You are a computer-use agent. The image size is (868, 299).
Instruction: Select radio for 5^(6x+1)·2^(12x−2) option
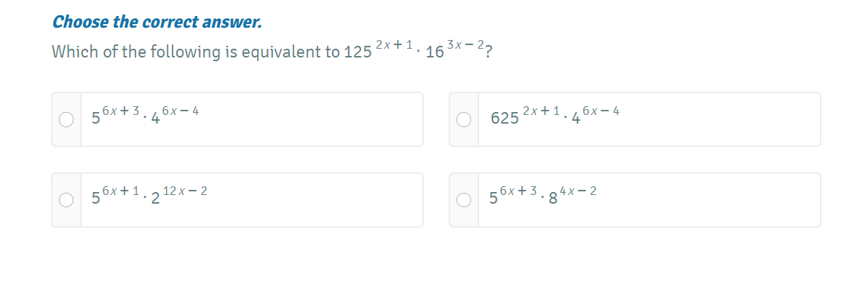tap(66, 200)
